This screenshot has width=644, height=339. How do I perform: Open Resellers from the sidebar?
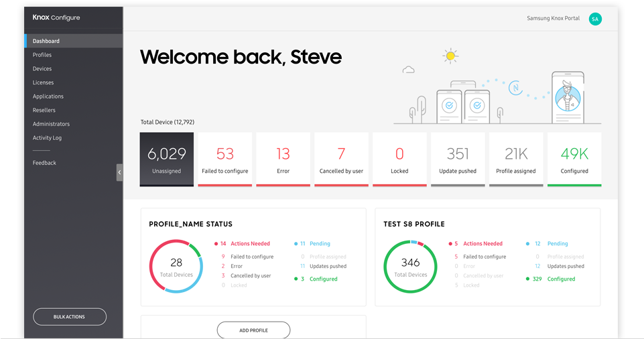point(44,110)
